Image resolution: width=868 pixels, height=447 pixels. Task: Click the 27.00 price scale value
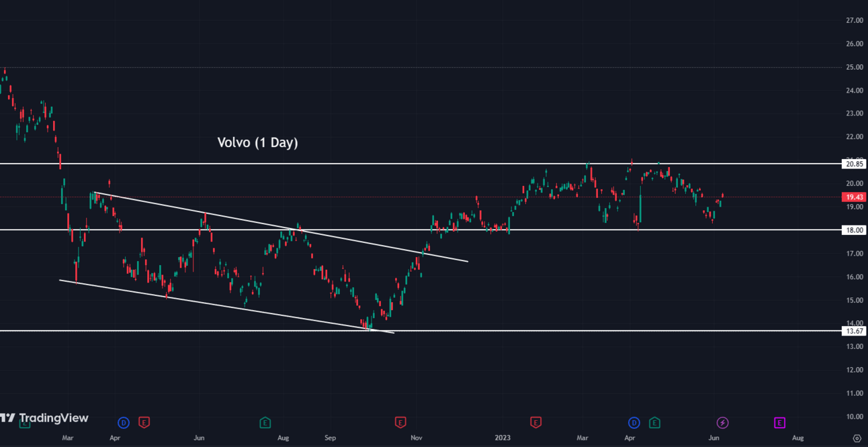(x=854, y=21)
